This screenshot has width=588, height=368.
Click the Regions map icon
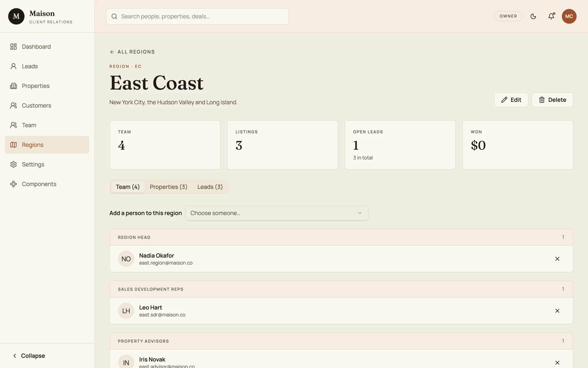point(13,145)
